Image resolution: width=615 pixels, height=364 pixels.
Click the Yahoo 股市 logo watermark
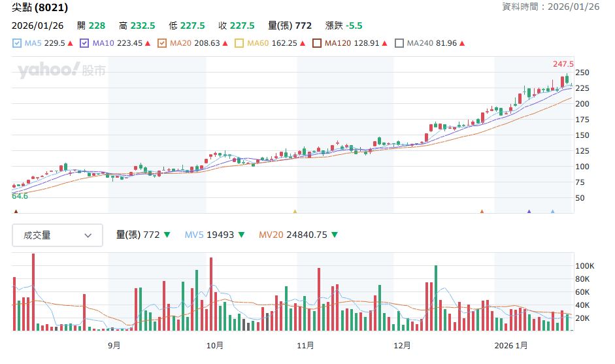[x=61, y=71]
